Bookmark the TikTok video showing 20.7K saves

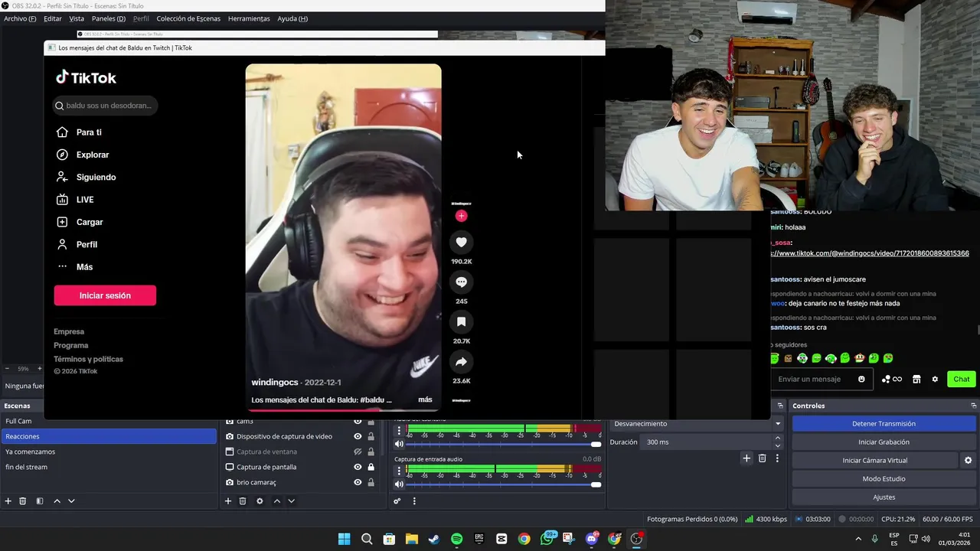point(461,322)
